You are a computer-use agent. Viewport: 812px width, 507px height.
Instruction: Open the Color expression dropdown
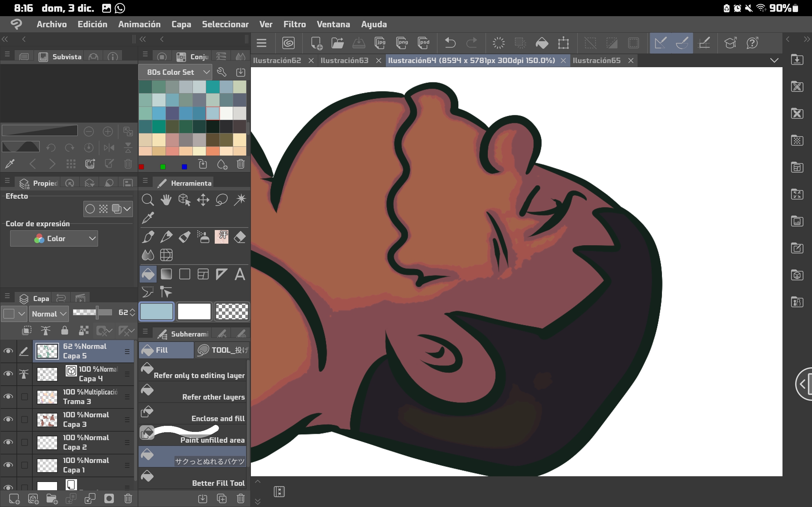pos(54,238)
